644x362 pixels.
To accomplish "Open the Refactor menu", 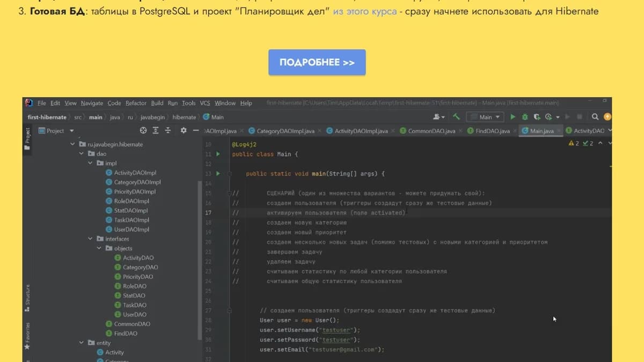I will (136, 103).
